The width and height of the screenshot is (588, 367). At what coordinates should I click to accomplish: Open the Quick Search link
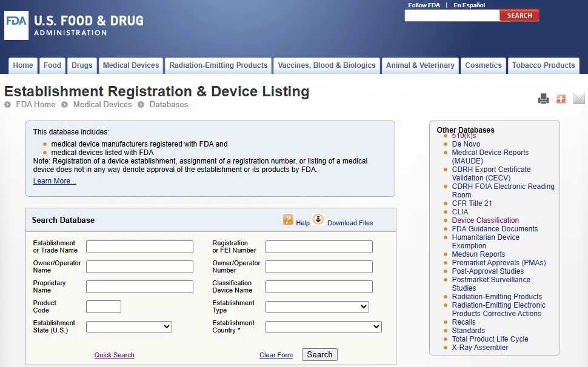tap(115, 355)
